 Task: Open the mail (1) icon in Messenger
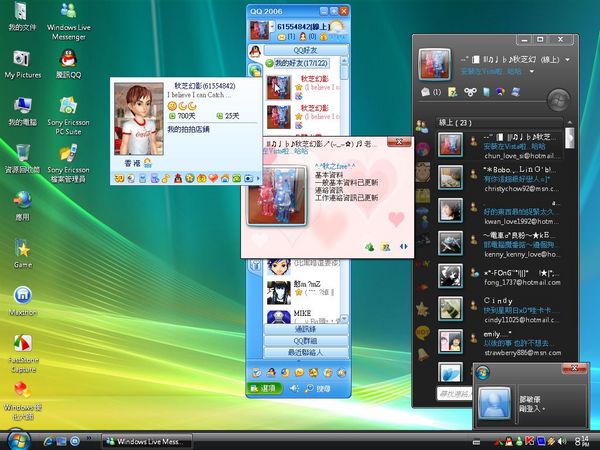[x=431, y=92]
